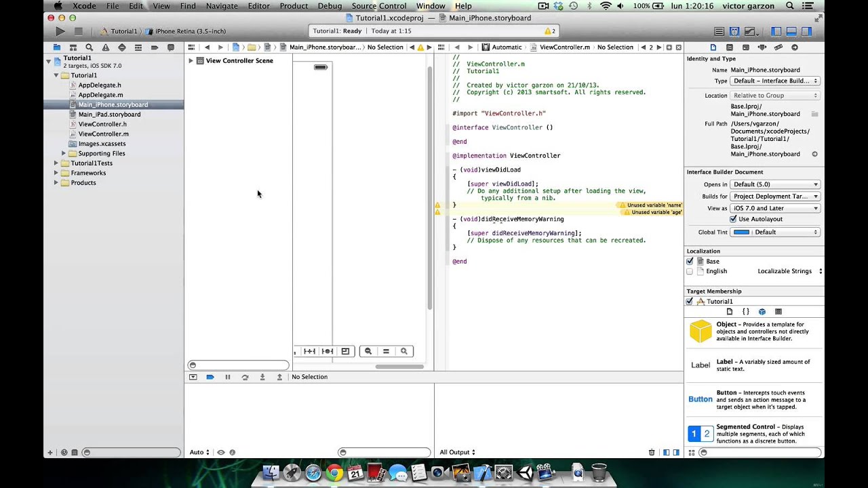Viewport: 868px width, 488px height.
Task: Open the Issue navigator warning icon
Action: click(105, 47)
